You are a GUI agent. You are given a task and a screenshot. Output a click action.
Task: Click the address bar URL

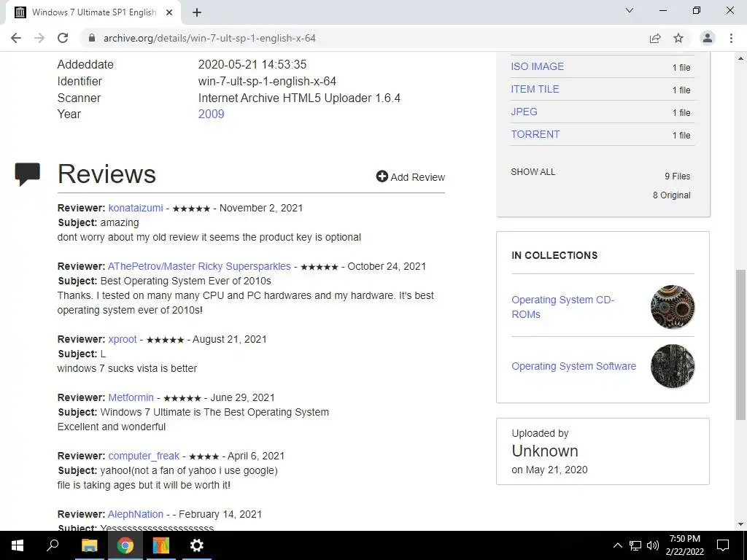(209, 38)
